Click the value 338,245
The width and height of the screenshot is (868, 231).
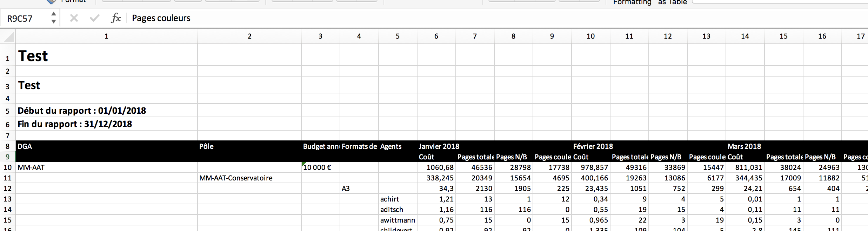[436, 178]
